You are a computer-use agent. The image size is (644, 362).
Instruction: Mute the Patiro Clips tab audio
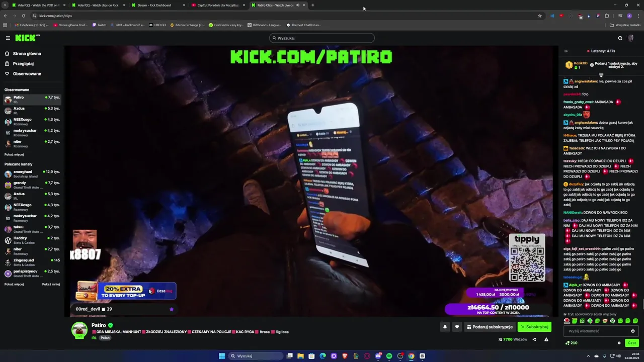297,5
